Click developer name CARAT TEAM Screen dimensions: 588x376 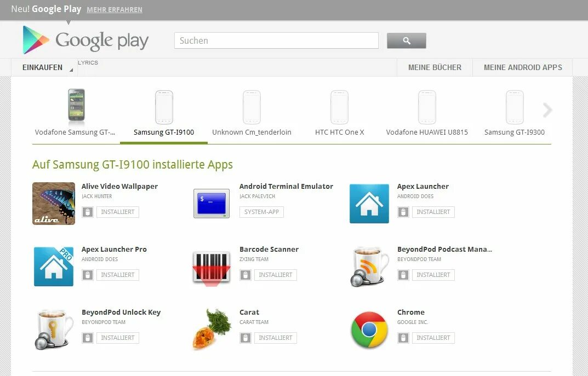click(x=254, y=322)
